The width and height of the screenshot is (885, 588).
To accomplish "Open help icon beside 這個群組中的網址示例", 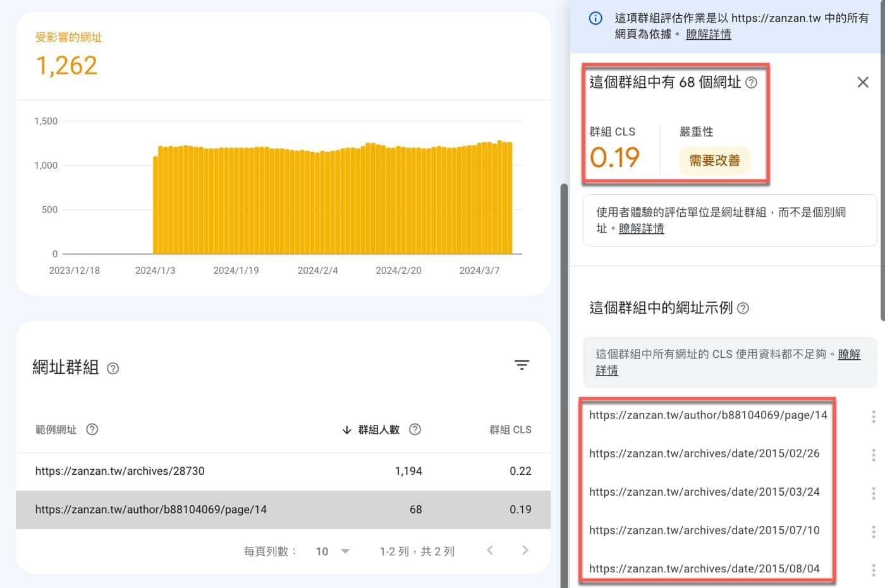I will tap(743, 309).
